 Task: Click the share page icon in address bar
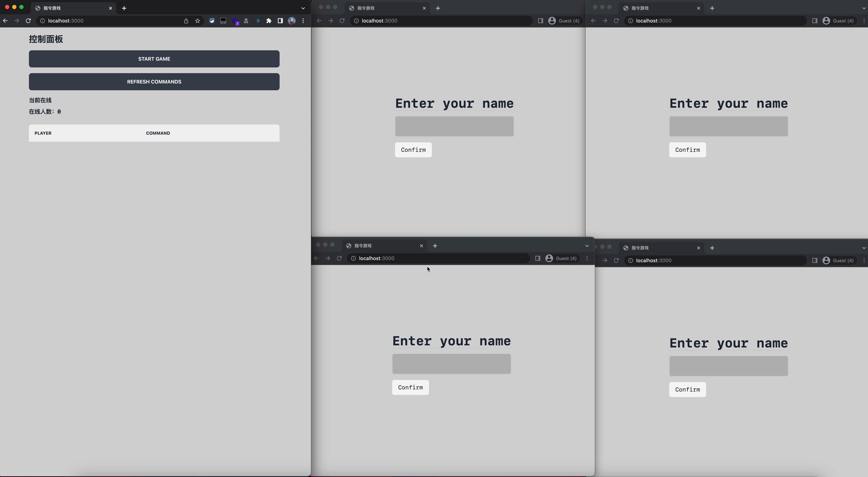pos(186,21)
